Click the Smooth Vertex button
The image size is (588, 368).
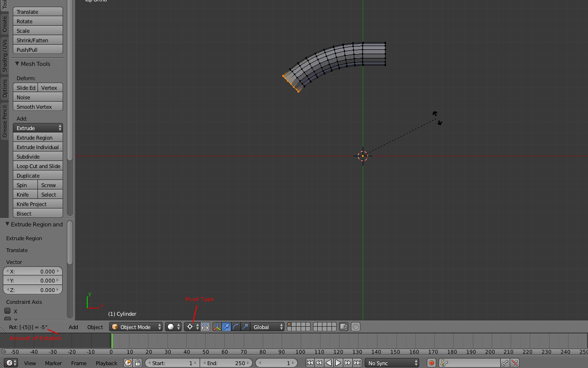38,106
